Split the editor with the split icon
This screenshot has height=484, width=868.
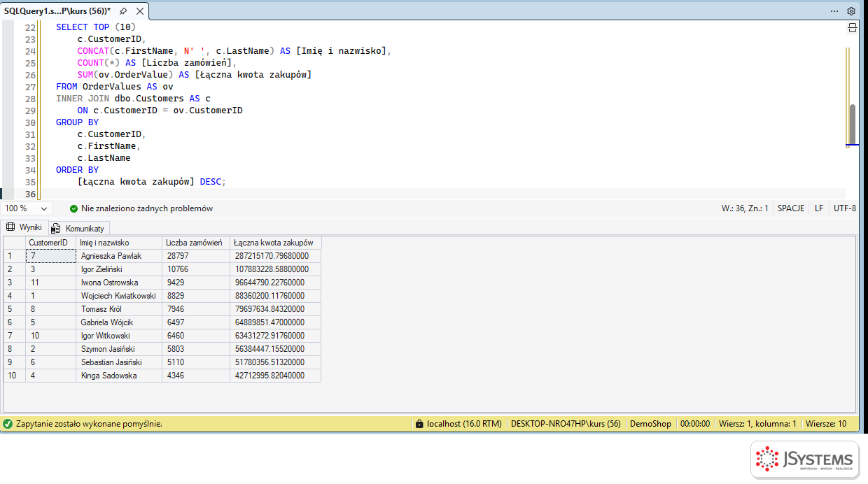tap(853, 28)
